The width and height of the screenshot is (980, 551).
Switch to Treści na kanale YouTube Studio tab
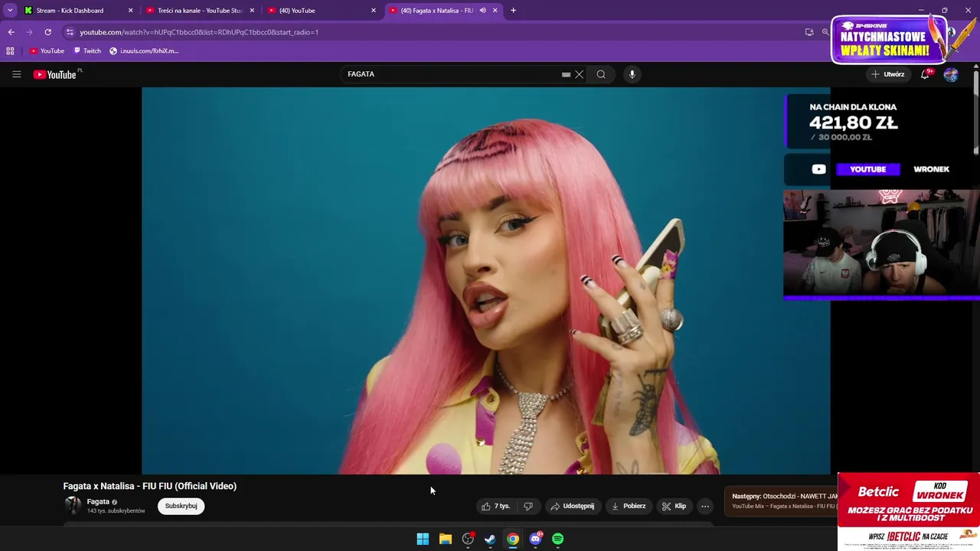[200, 11]
